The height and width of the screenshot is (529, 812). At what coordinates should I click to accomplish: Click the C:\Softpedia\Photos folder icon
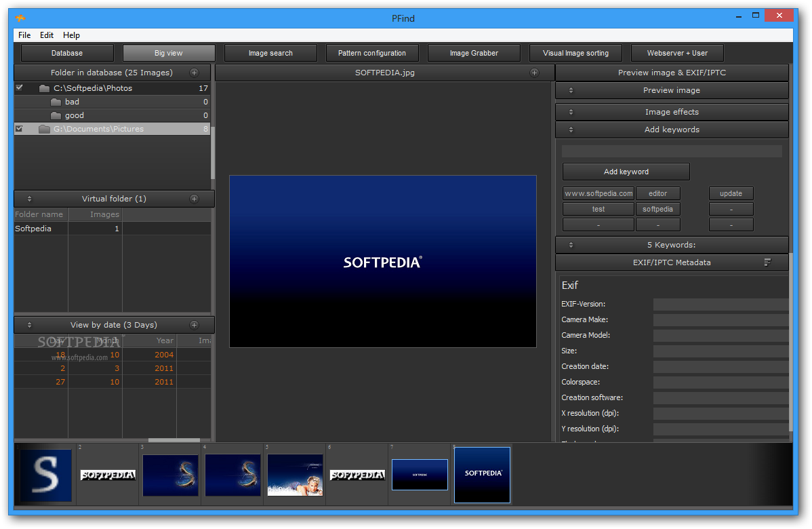tap(45, 88)
